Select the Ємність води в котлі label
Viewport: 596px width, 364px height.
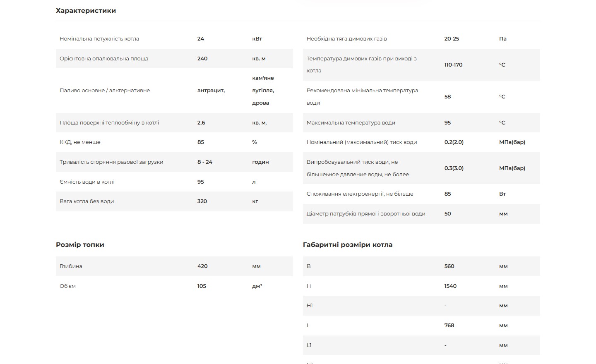tap(87, 182)
